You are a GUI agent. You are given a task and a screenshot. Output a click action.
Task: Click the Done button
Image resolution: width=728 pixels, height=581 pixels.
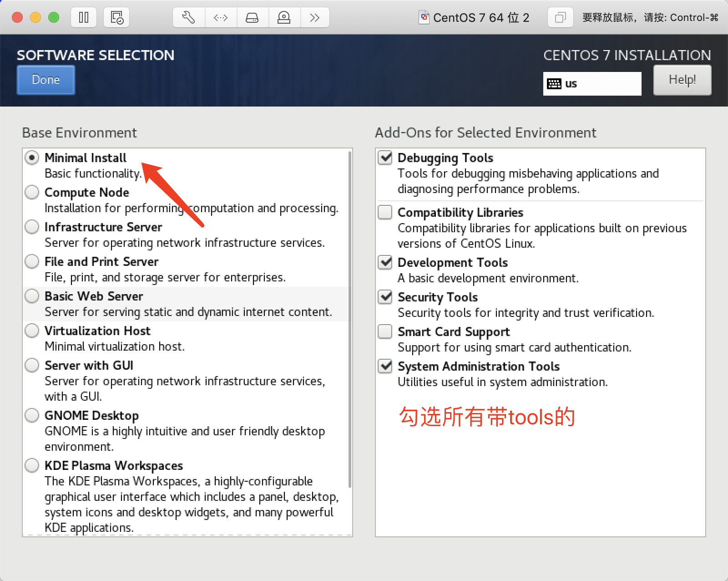click(46, 80)
